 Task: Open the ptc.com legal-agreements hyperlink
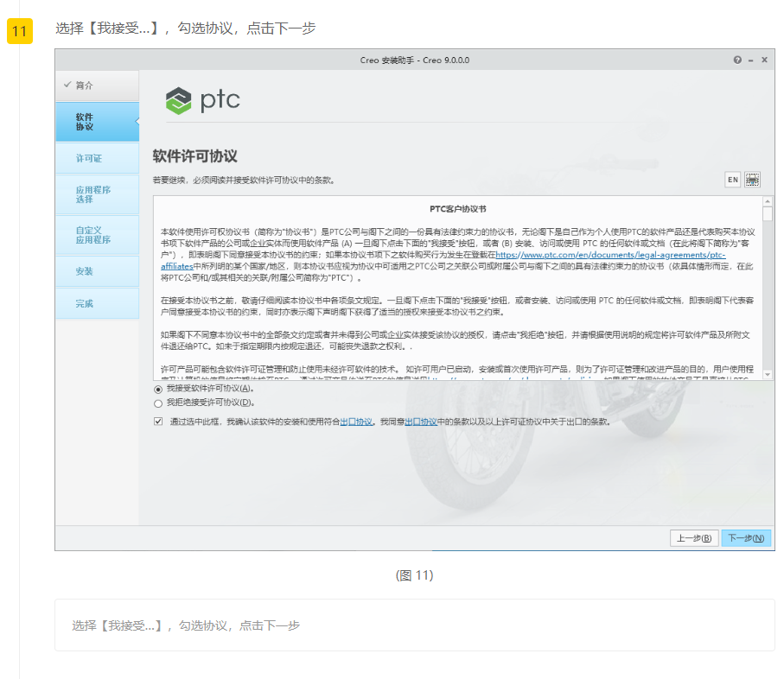[610, 256]
